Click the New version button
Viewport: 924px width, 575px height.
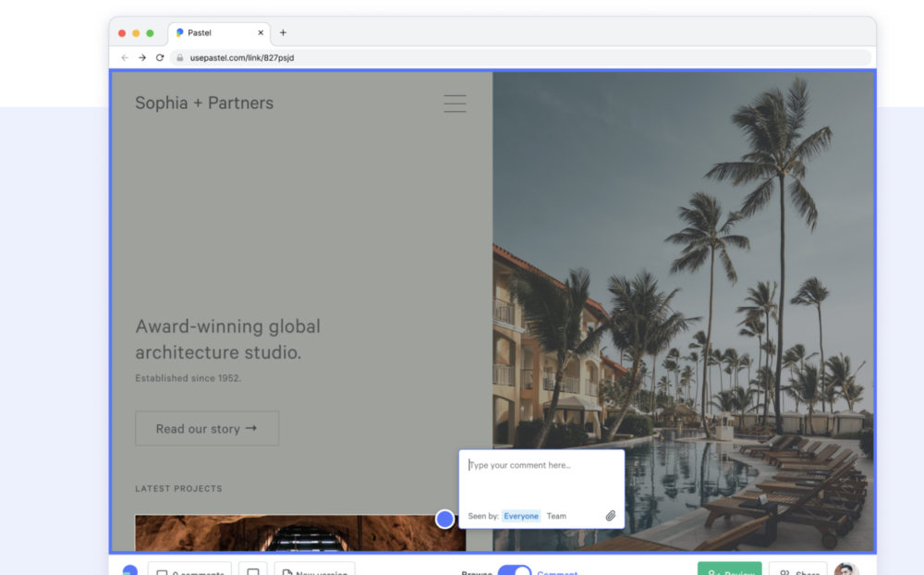pos(314,569)
